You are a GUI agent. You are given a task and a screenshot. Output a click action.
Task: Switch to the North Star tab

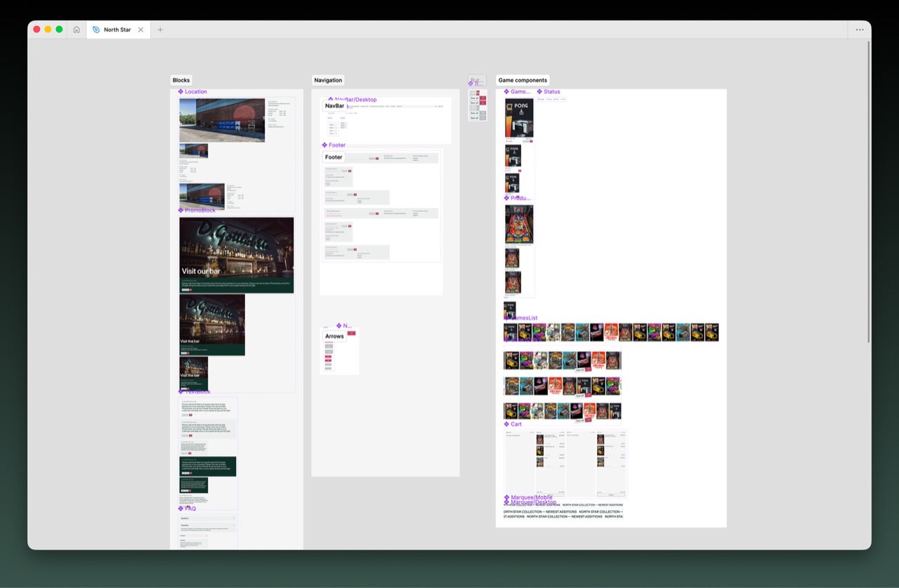[117, 30]
